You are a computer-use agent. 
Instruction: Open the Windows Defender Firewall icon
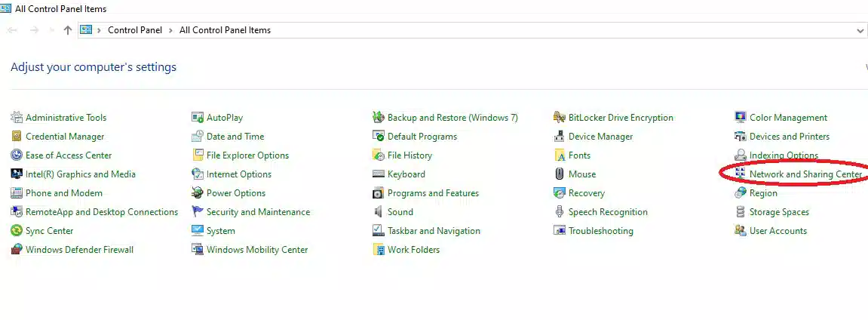point(17,250)
